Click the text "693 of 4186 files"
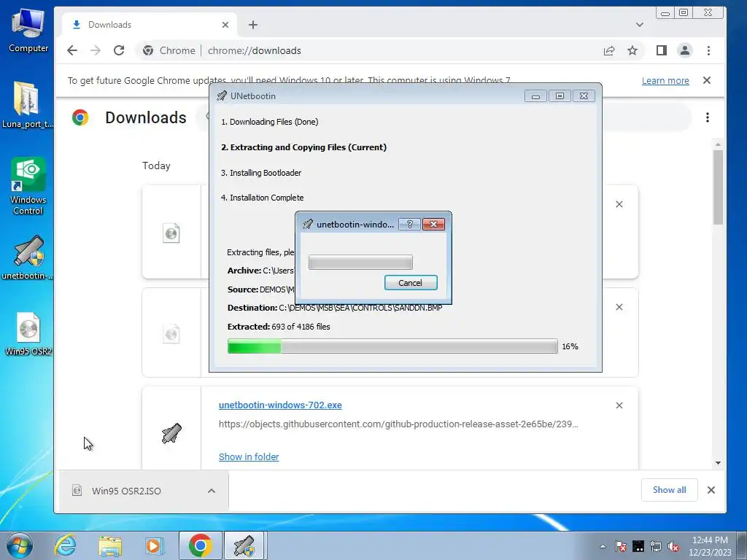The image size is (747, 560). click(301, 327)
